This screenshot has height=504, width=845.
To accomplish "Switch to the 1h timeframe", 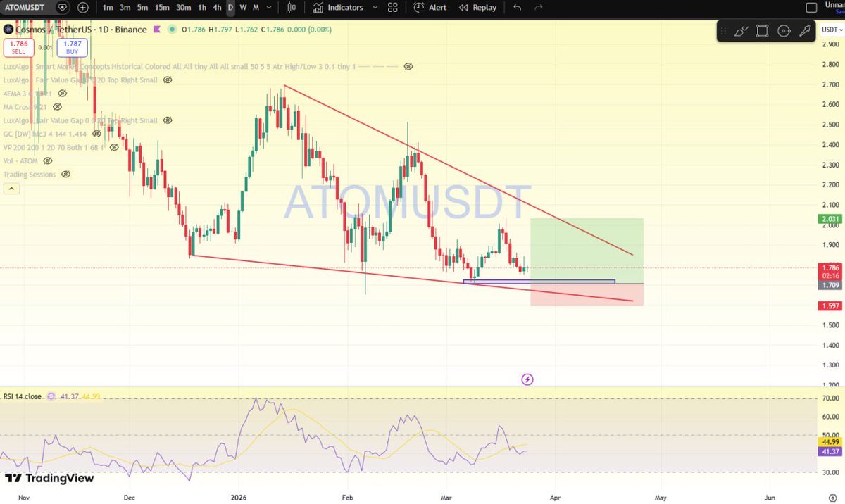I will [x=202, y=8].
